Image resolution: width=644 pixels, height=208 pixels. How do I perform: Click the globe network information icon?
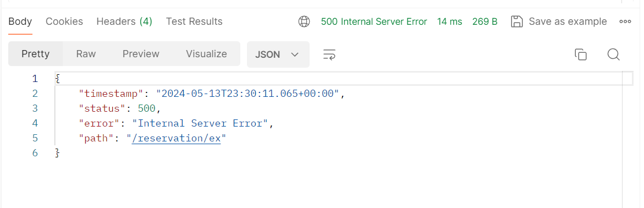pos(304,21)
